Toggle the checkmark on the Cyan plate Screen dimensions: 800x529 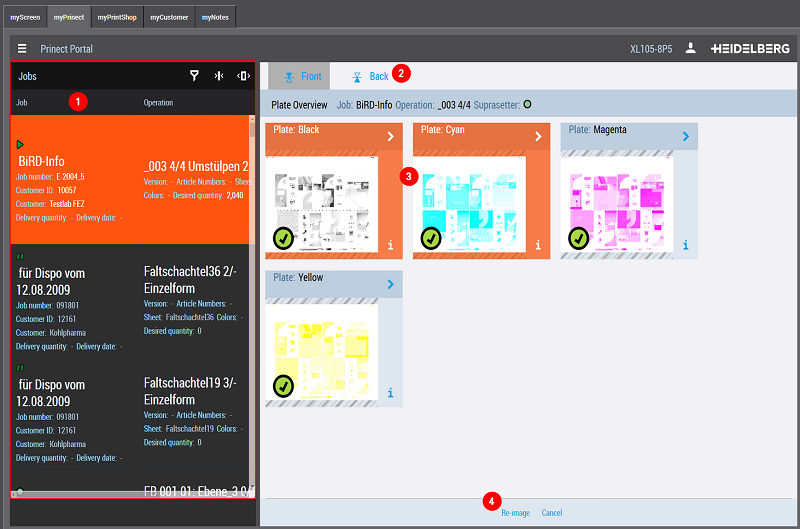tap(431, 238)
